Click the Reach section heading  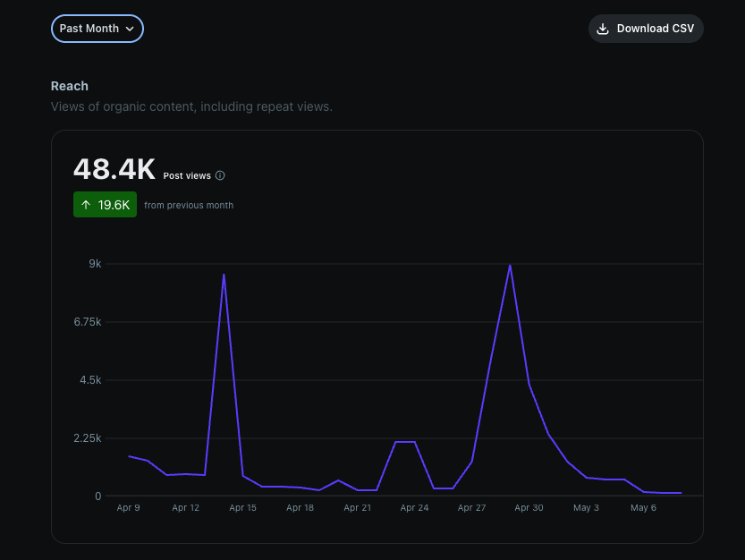[70, 86]
